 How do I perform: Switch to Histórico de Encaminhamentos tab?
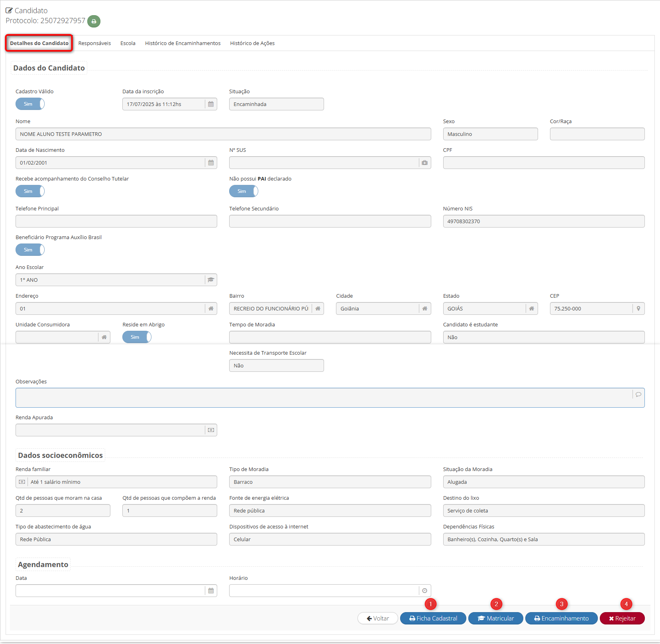(x=183, y=43)
